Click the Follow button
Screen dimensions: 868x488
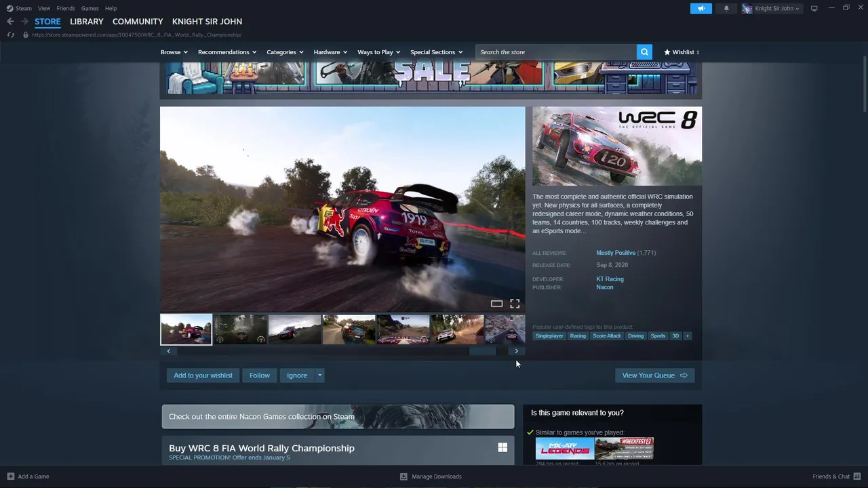pyautogui.click(x=259, y=375)
